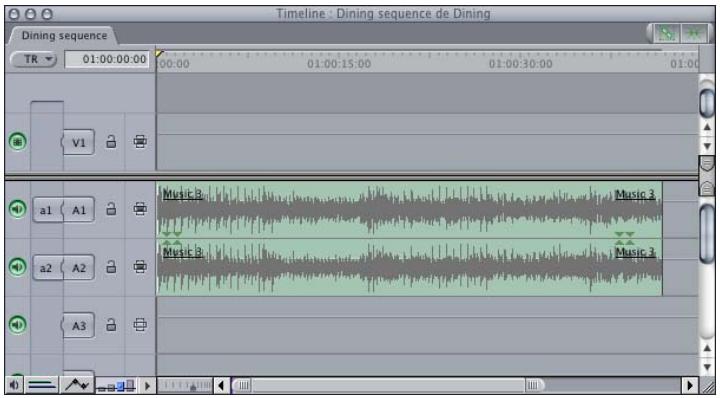
Task: Set track height to Reduced size
Action: click(101, 389)
